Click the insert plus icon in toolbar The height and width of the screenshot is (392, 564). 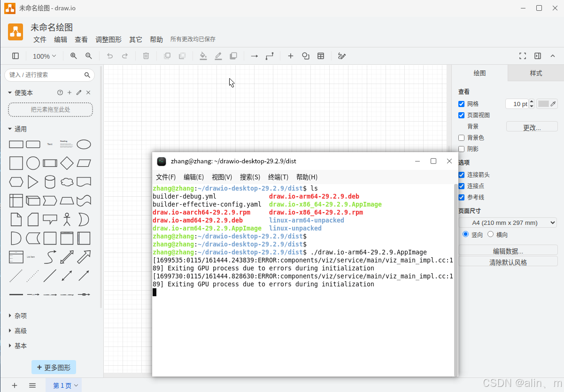(291, 56)
